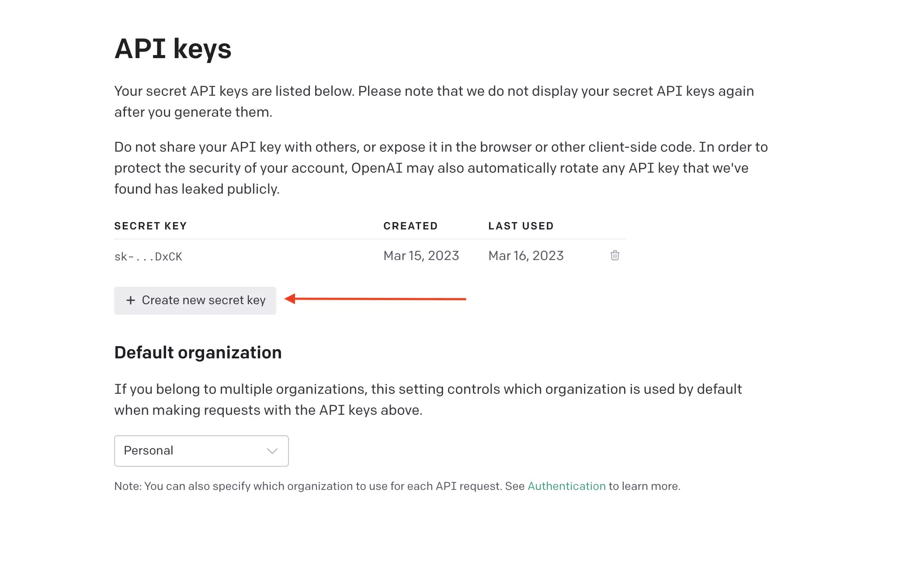The width and height of the screenshot is (924, 583).
Task: Click the SECRET KEY column header
Action: pyautogui.click(x=150, y=226)
